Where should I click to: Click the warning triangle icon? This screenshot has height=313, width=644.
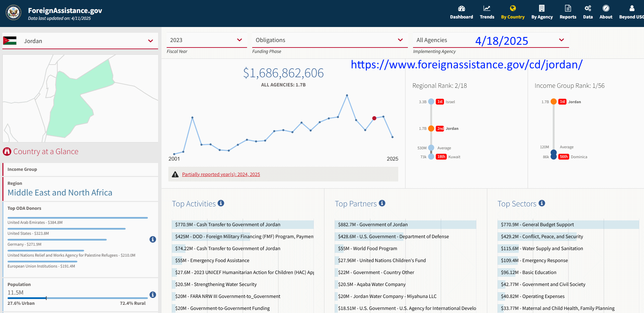click(x=175, y=174)
